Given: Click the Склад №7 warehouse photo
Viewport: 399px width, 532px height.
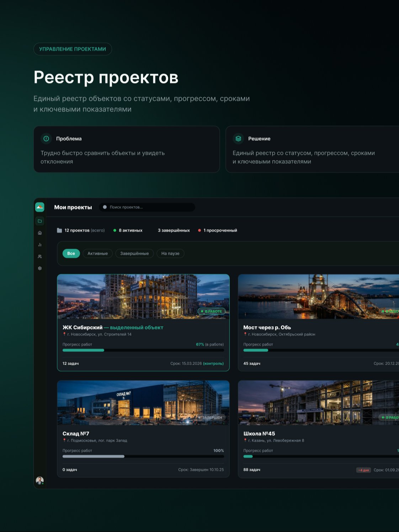Looking at the screenshot, I should [x=143, y=403].
